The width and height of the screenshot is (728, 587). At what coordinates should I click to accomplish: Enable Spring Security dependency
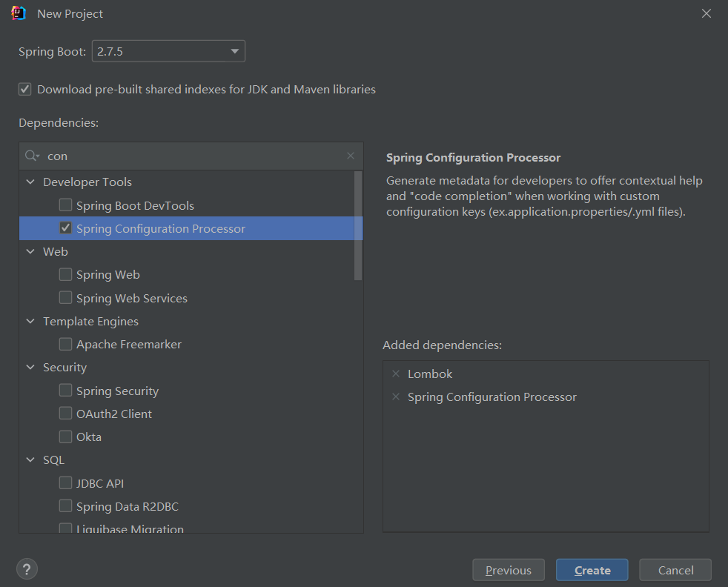tap(65, 391)
